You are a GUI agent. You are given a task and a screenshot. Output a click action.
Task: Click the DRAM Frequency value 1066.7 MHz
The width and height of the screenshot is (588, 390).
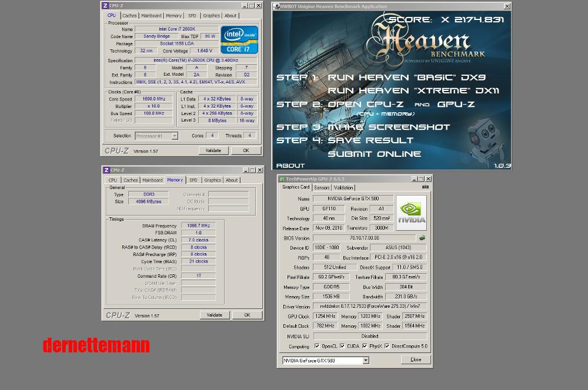point(198,226)
